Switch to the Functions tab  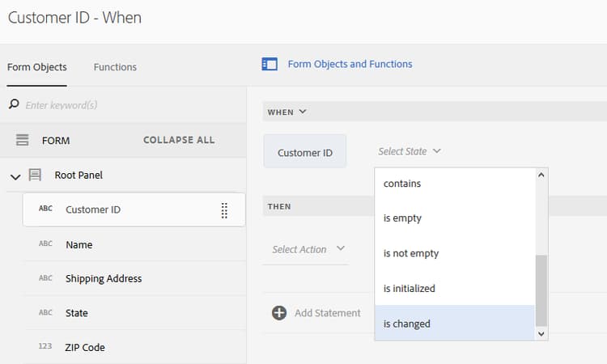point(115,67)
